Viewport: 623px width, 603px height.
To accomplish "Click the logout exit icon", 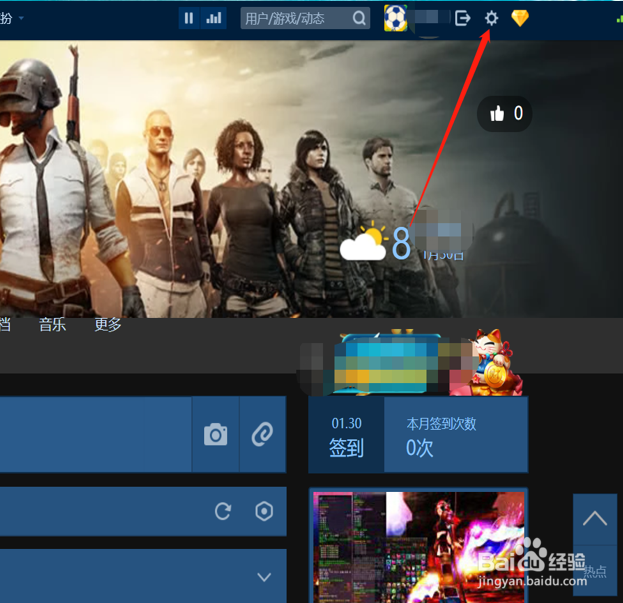I will pos(462,18).
